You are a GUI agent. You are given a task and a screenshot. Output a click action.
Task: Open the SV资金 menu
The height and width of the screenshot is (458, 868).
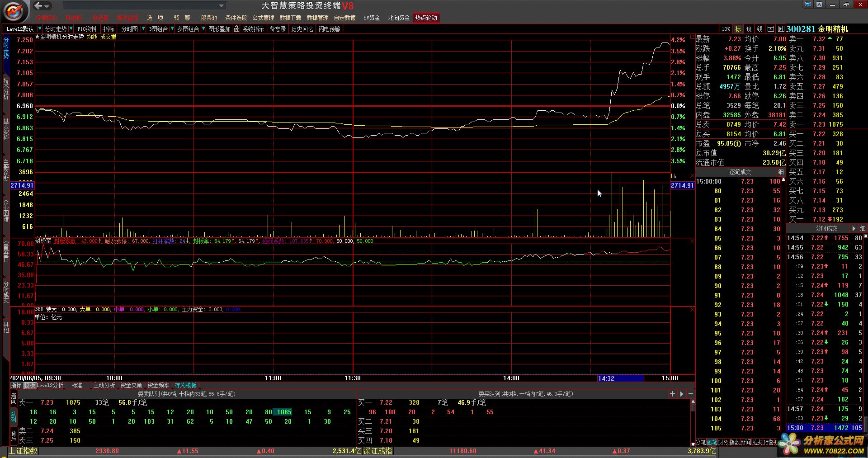pos(372,18)
